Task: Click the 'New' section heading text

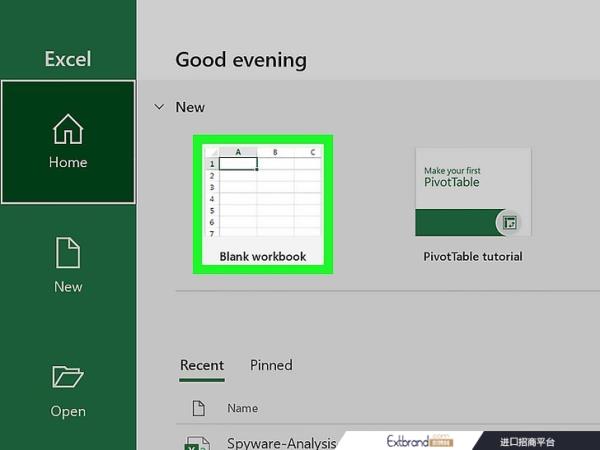Action: tap(190, 107)
